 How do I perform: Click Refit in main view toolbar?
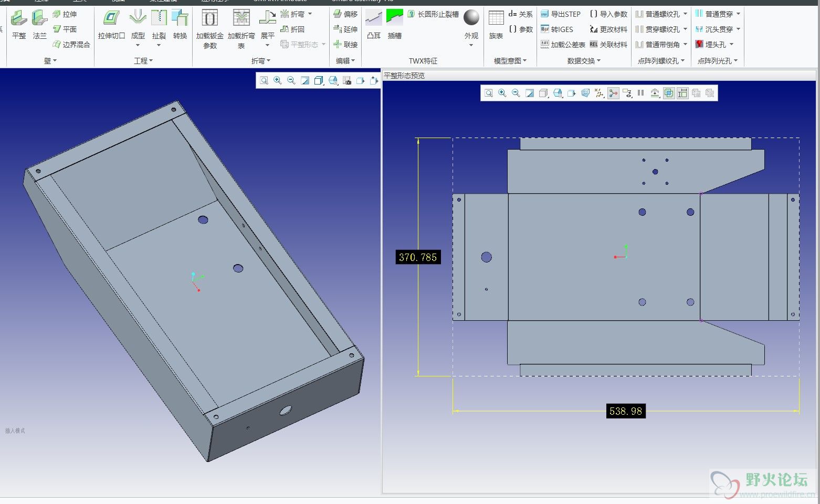click(264, 80)
